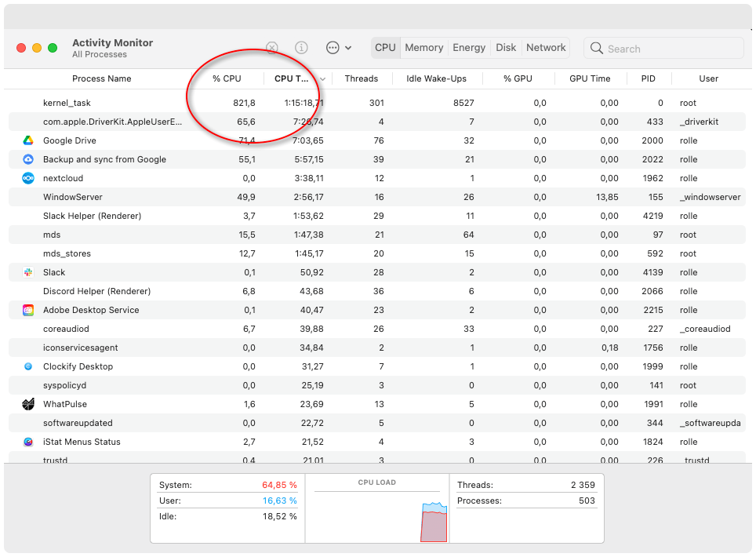The height and width of the screenshot is (557, 756).
Task: Select the Slack process name
Action: [54, 272]
